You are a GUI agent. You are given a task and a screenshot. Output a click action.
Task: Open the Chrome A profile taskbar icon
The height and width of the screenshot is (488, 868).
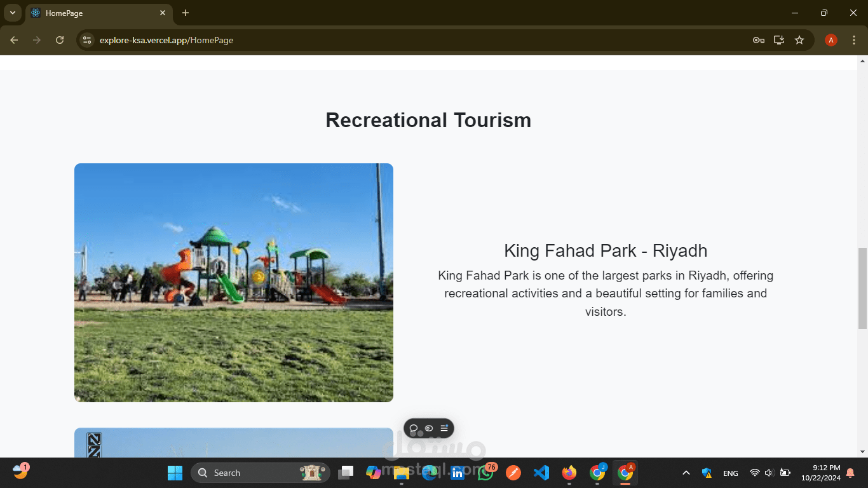click(x=625, y=473)
